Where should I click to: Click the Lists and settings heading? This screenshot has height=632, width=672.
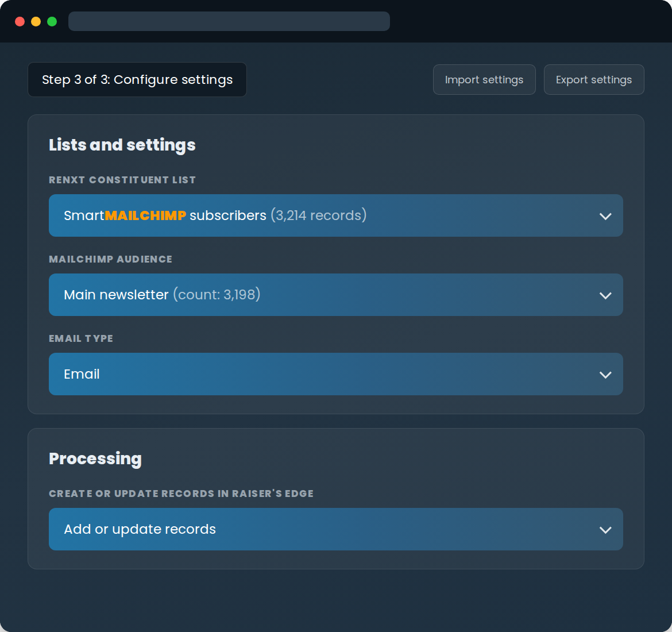click(x=122, y=145)
